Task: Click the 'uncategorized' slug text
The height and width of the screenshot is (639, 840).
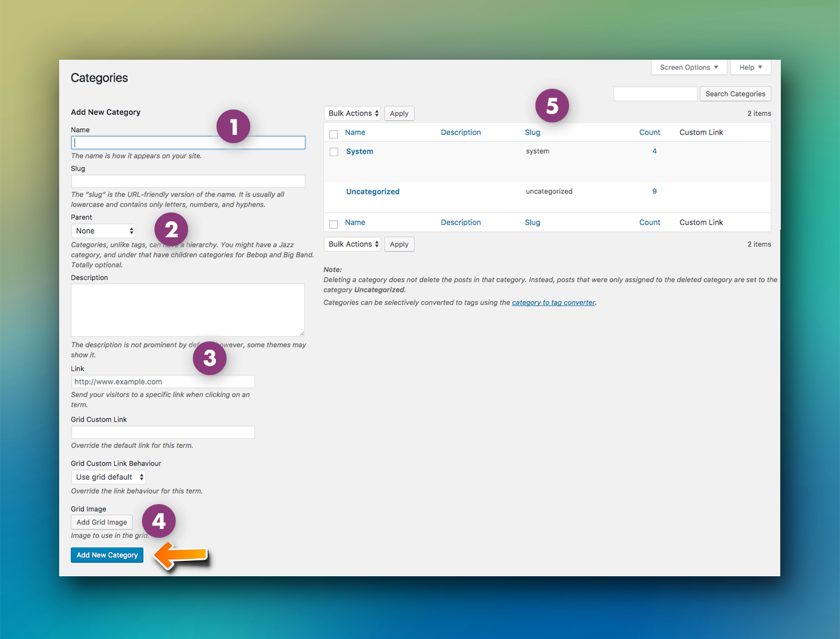Action: coord(549,192)
